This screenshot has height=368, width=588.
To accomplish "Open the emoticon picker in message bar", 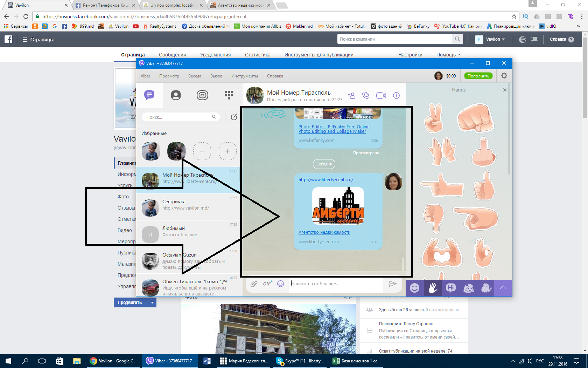I will [x=281, y=284].
